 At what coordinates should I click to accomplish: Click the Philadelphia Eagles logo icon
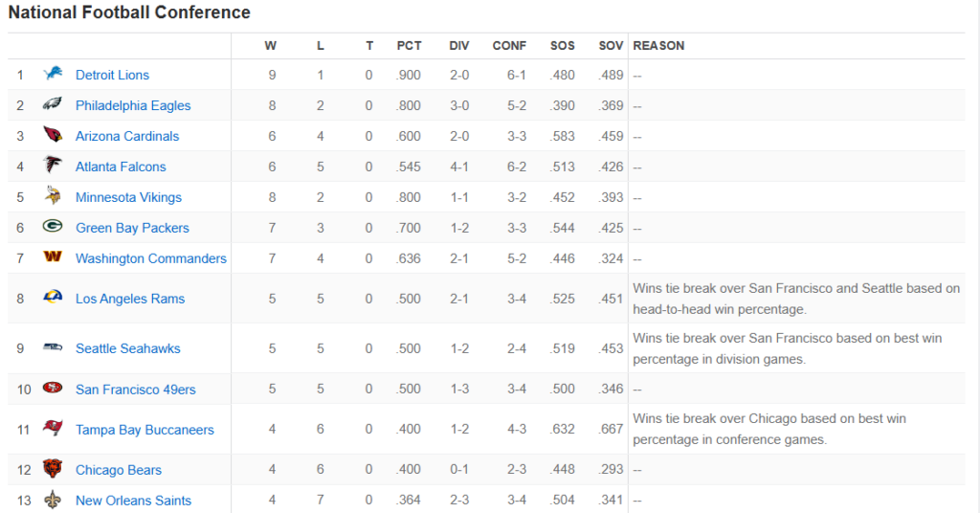[53, 103]
